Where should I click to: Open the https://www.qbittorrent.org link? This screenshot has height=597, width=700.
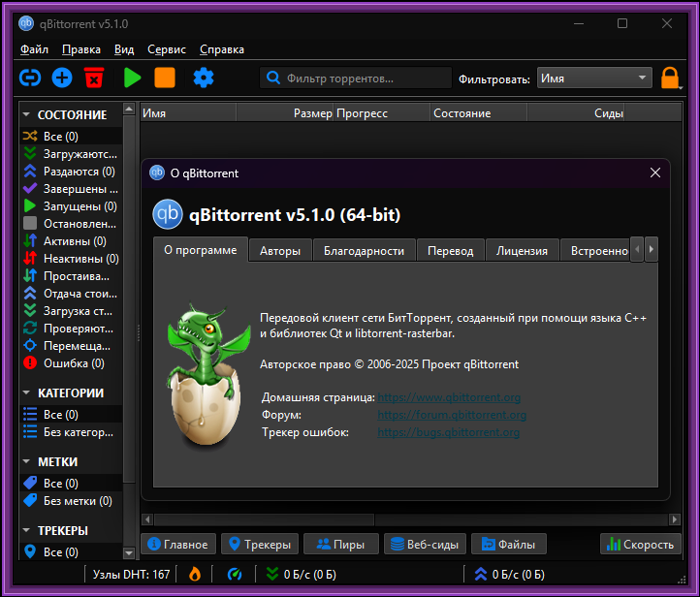tap(449, 397)
